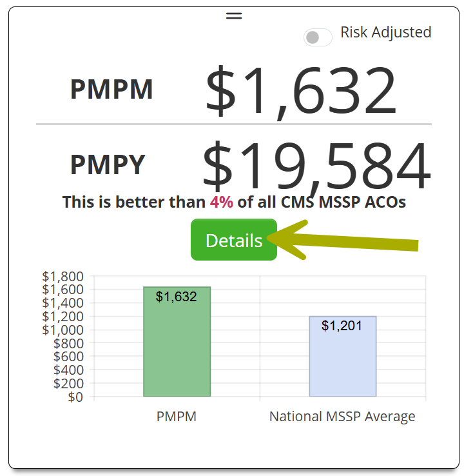Click the National MSSP Average axis label
The height and width of the screenshot is (476, 464).
(x=342, y=417)
